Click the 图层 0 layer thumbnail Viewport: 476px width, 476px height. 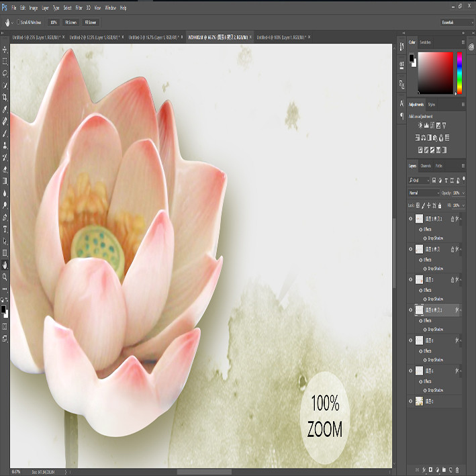click(x=419, y=401)
